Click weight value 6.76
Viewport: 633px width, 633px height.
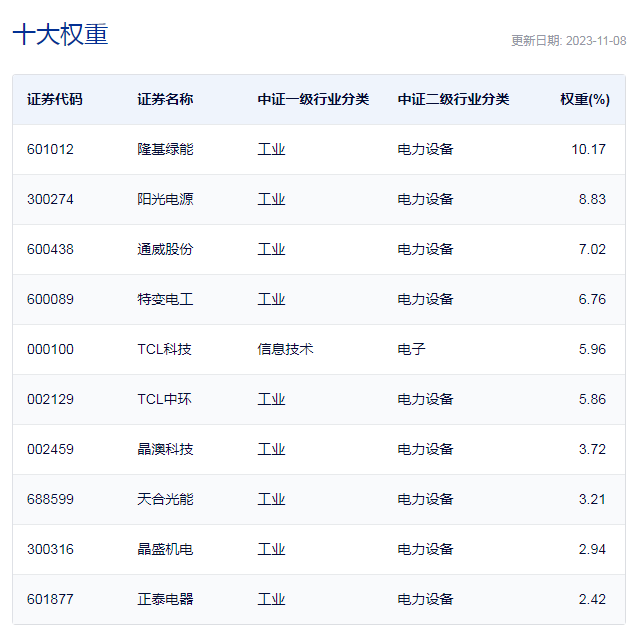(x=592, y=300)
